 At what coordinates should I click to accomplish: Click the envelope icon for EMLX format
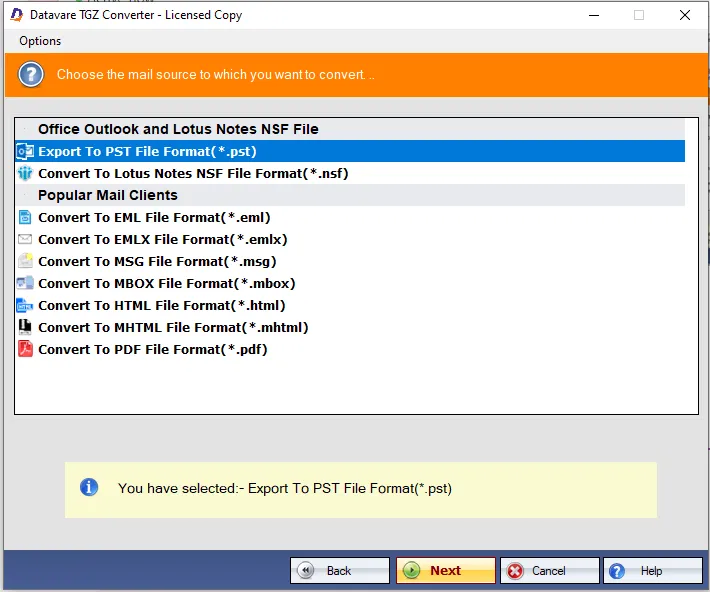pos(25,239)
